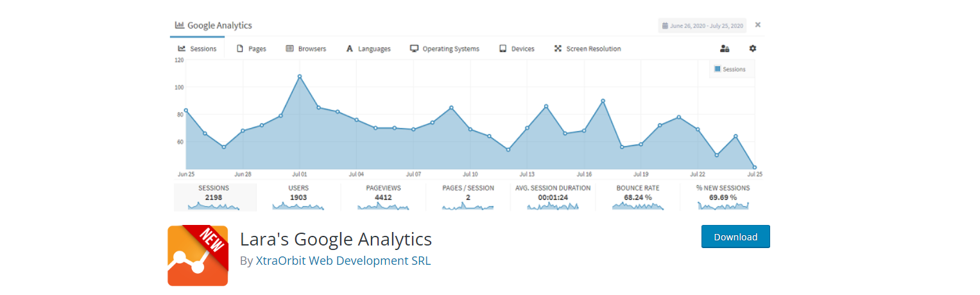Click the Jul 22 x-axis label
980x295 pixels.
[698, 174]
